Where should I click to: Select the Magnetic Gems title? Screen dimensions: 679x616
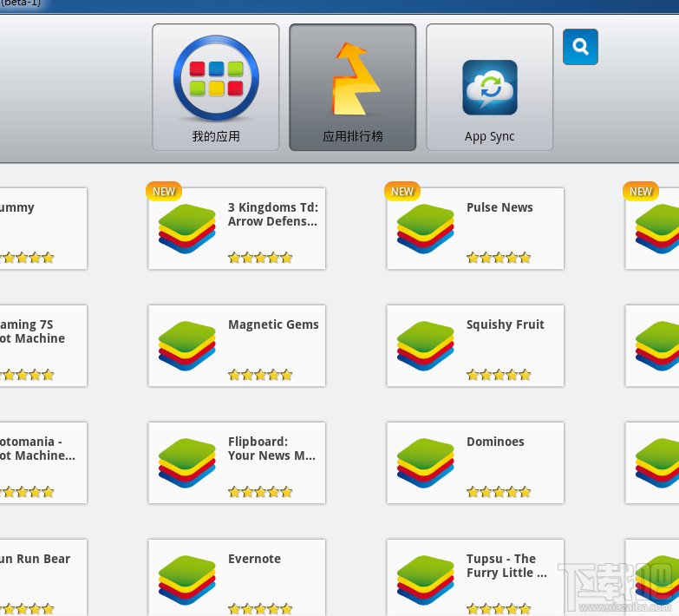point(273,324)
